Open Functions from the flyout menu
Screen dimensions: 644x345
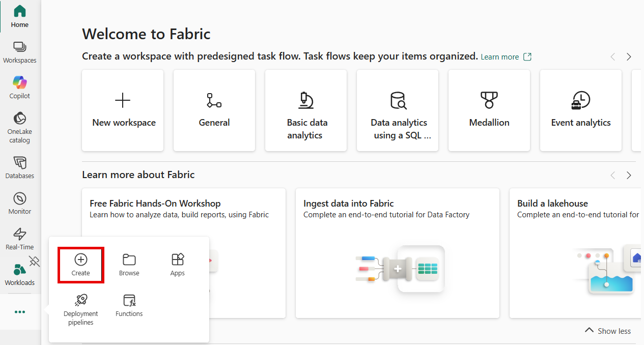129,306
